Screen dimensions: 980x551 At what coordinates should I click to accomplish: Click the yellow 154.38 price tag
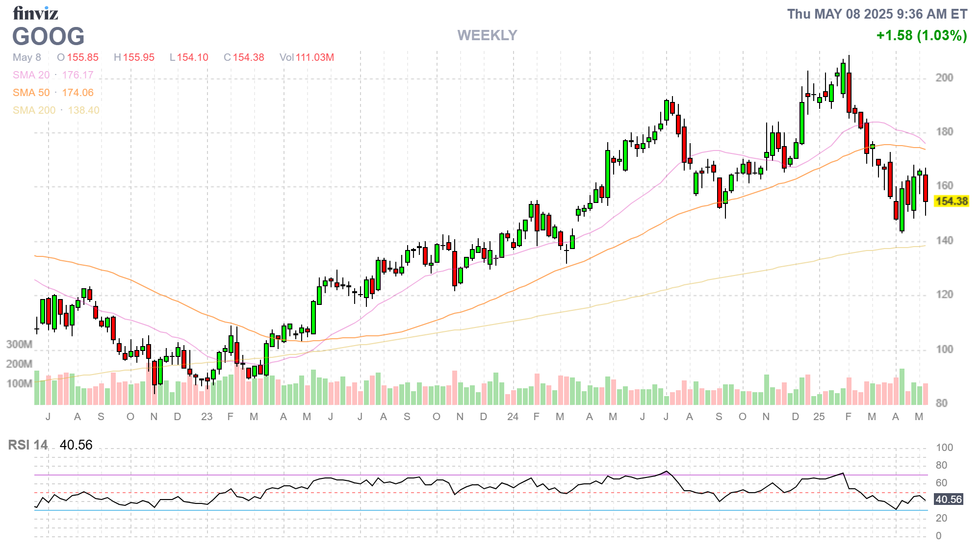951,201
